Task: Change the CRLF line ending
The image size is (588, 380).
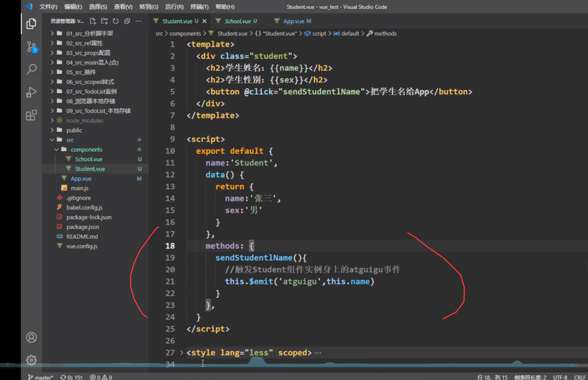Action: pyautogui.click(x=580, y=377)
